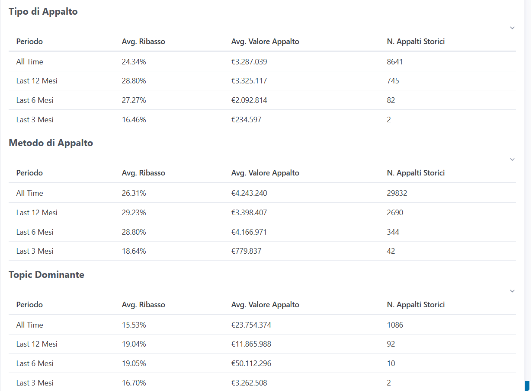Click the Tipo di Appalto section heading
532x392 pixels.
tap(43, 12)
